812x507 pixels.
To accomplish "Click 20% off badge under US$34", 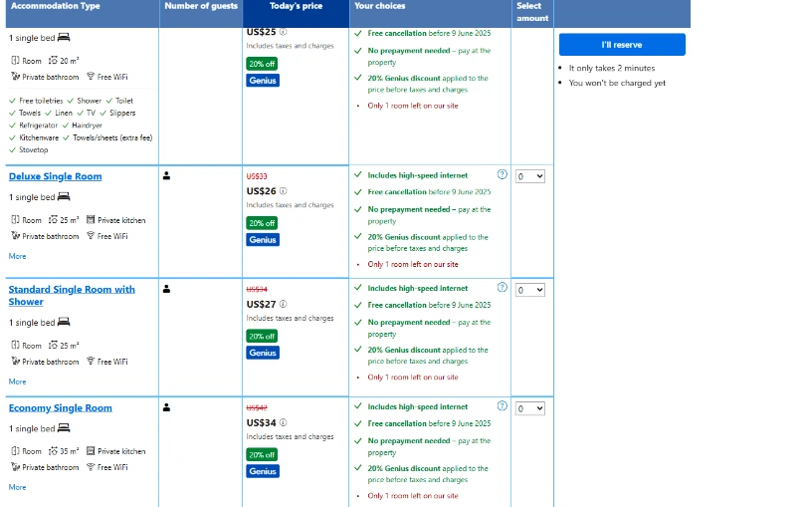I will 262,454.
